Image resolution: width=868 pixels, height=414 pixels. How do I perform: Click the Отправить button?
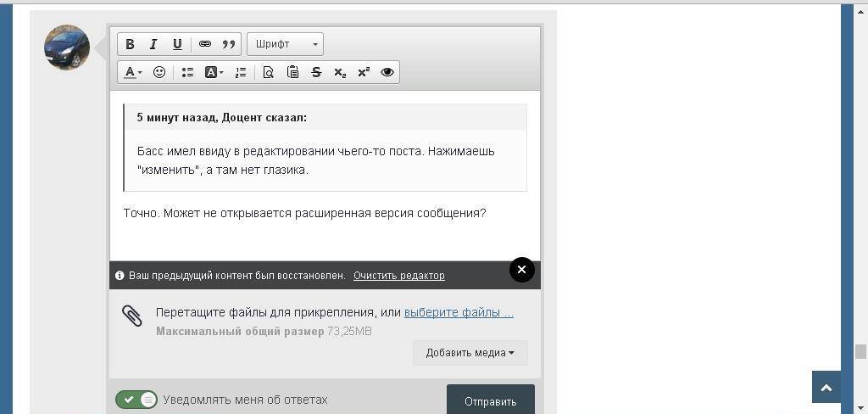coord(491,400)
